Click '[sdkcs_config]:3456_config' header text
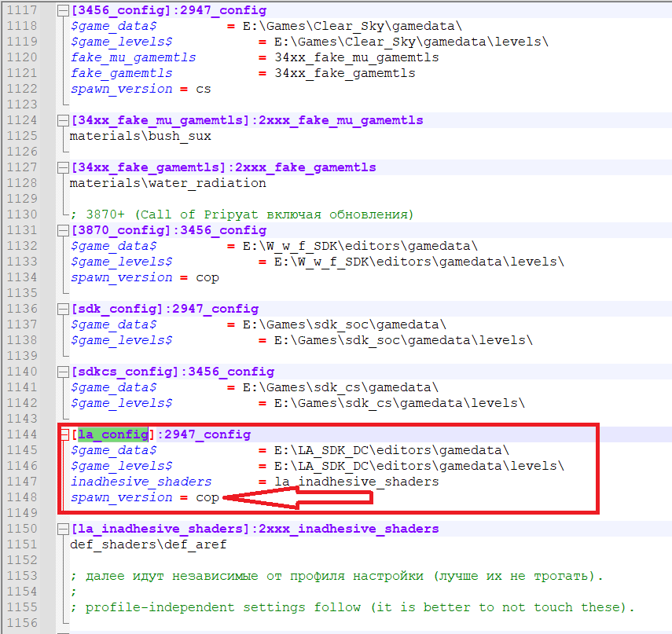672x634 pixels. [173, 372]
